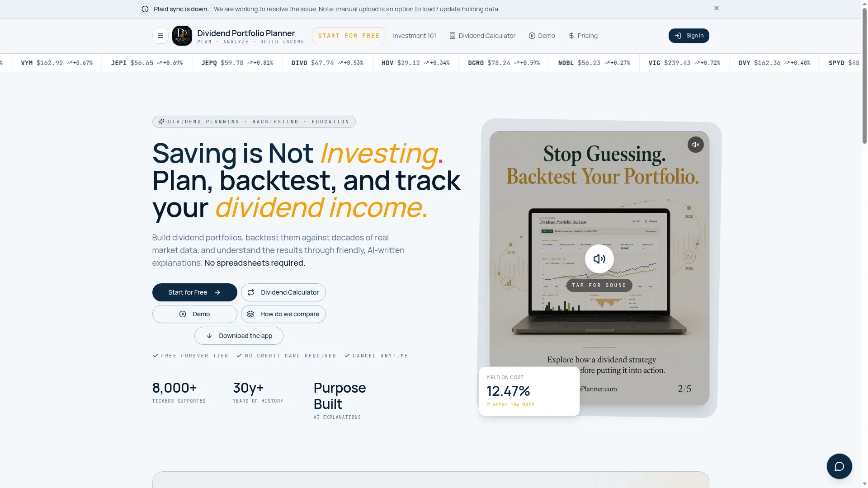Open Demo in the top navigation
The image size is (868, 488).
542,36
